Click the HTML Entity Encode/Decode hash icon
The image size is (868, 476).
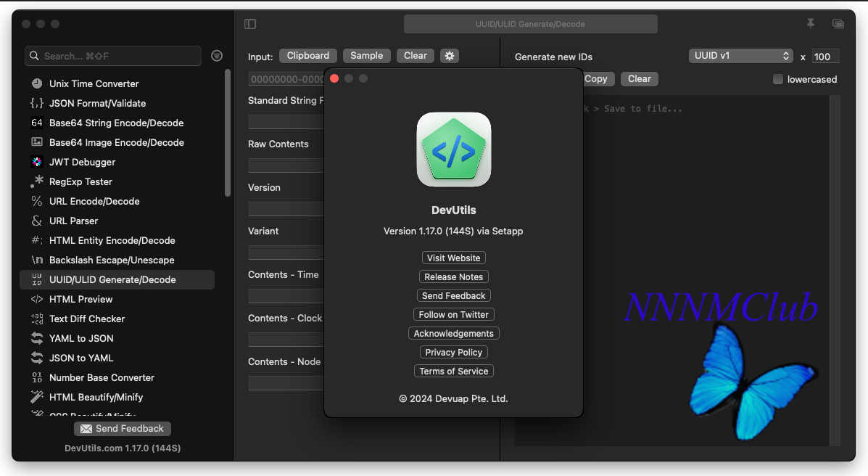(x=37, y=240)
